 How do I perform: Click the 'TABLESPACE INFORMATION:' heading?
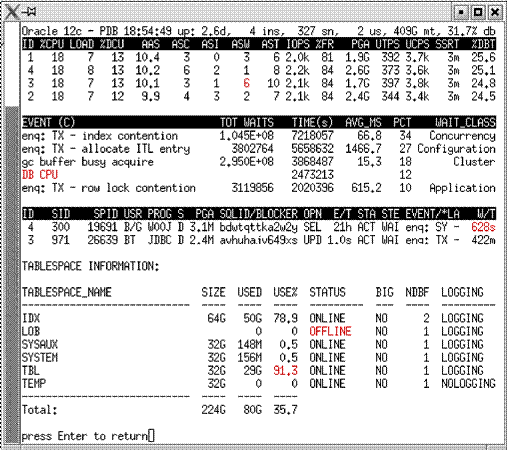(91, 266)
